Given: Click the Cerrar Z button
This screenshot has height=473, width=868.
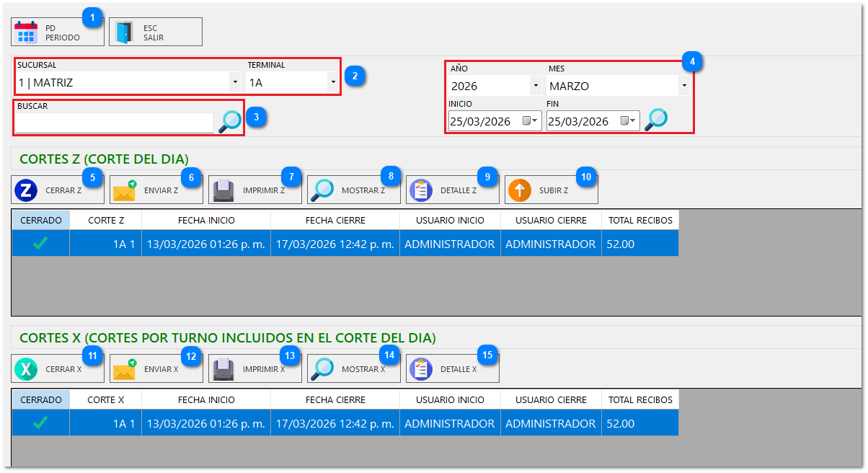Looking at the screenshot, I should tap(58, 190).
